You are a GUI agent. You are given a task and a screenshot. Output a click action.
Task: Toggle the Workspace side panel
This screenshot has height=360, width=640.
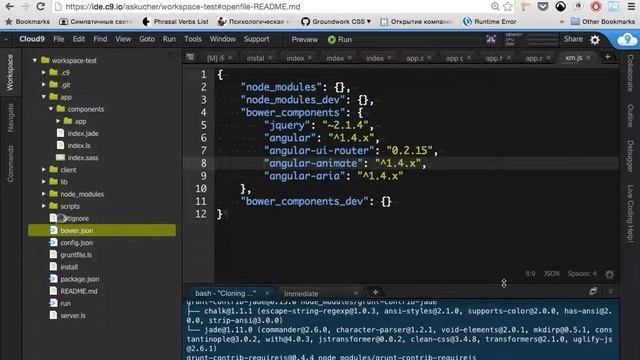click(x=10, y=72)
